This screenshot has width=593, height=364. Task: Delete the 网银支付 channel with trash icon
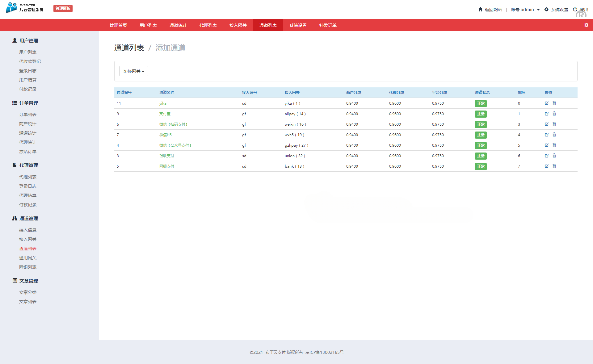point(554,166)
